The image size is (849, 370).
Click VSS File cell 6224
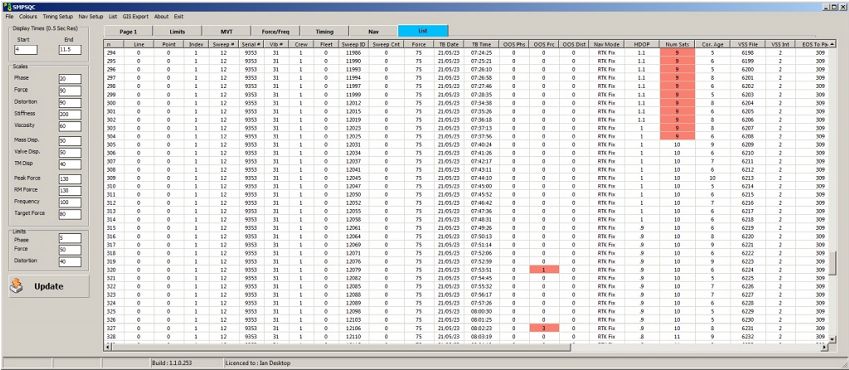click(x=748, y=269)
